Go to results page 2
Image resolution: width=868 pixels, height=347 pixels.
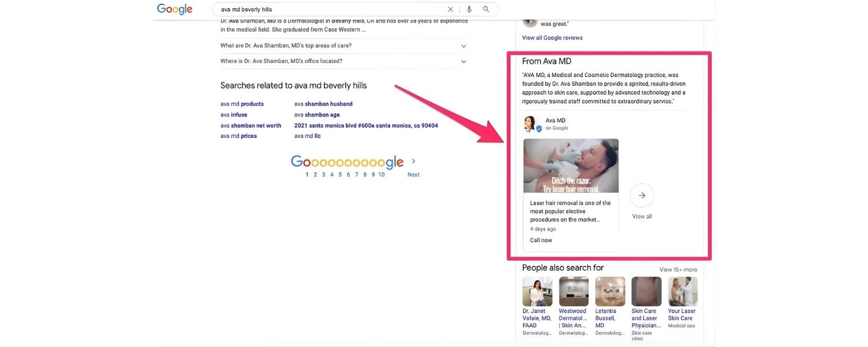(x=315, y=175)
